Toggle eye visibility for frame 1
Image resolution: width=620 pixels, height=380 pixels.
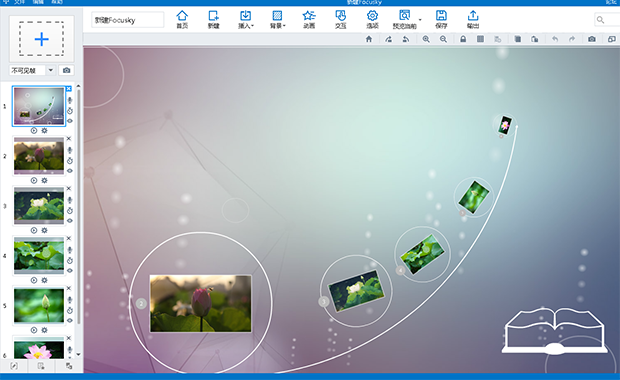70,121
